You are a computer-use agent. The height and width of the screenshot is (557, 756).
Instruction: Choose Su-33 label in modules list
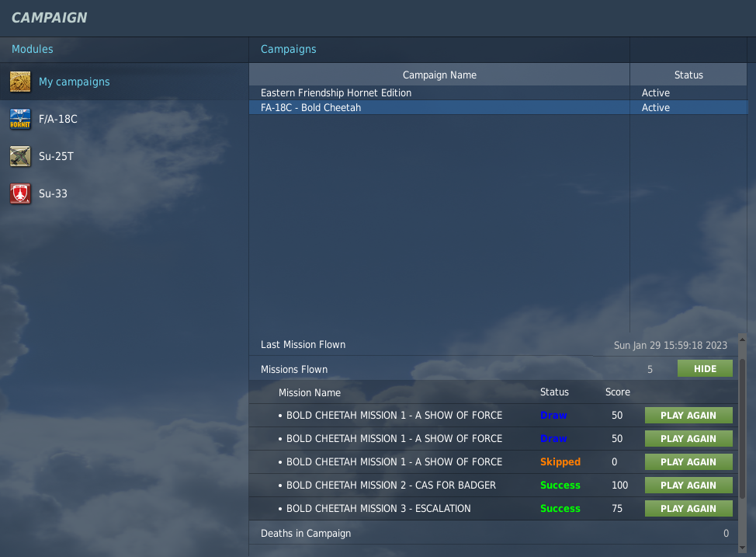coord(53,193)
